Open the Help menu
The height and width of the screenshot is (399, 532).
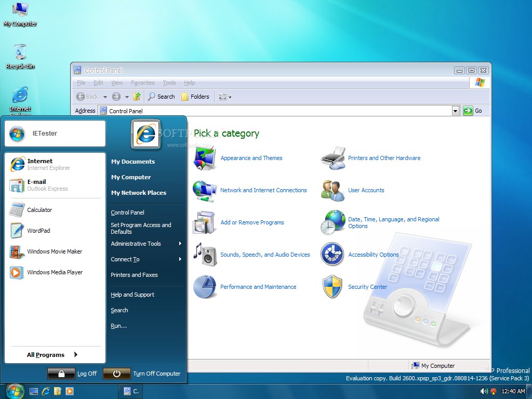coord(189,83)
